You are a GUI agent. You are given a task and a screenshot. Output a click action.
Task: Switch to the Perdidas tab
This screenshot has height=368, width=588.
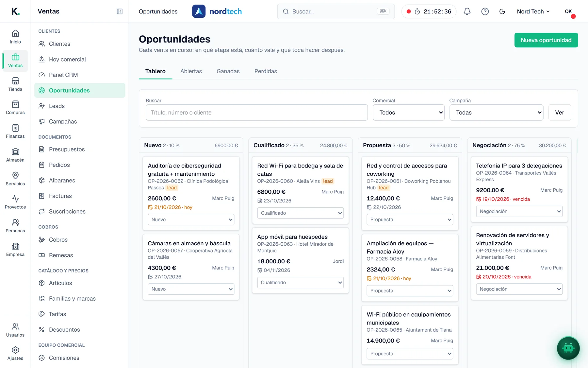pos(266,71)
